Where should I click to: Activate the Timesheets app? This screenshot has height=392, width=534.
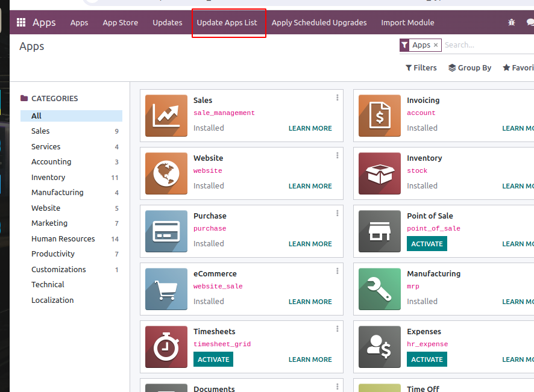[x=213, y=359]
